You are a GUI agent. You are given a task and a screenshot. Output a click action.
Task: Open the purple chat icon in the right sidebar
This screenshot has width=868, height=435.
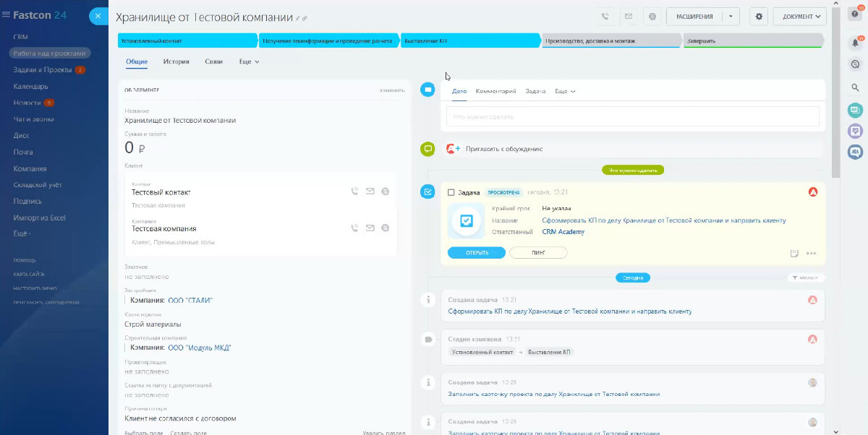point(855,131)
